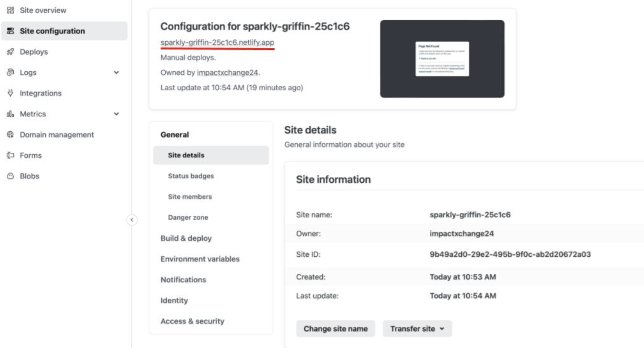Click the Metrics bar chart icon
This screenshot has width=644, height=360.
(10, 114)
